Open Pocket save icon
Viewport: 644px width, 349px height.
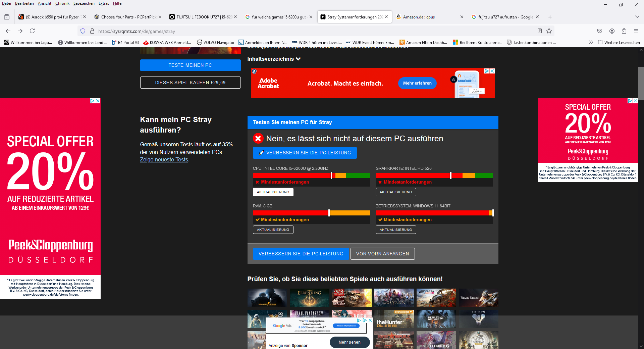[x=600, y=31]
